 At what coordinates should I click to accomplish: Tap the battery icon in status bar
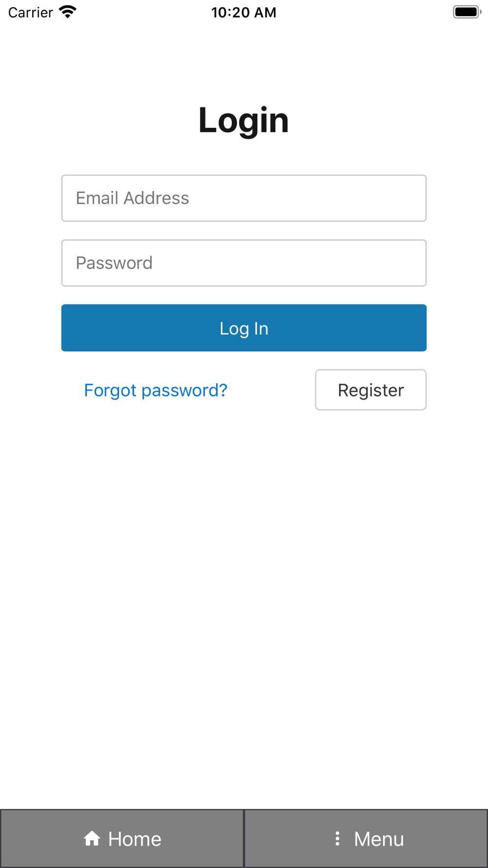pos(467,12)
